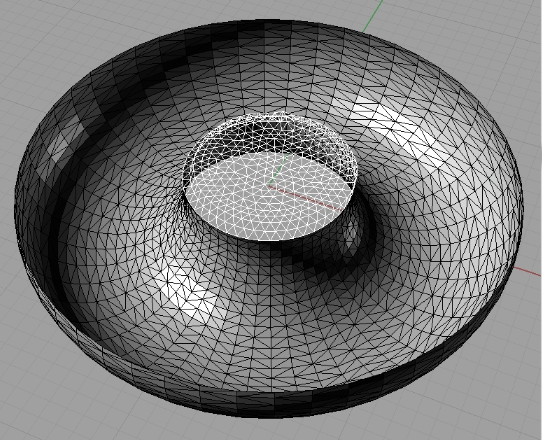
Task: Select the flat central disk with white wireframe
Action: (x=270, y=197)
